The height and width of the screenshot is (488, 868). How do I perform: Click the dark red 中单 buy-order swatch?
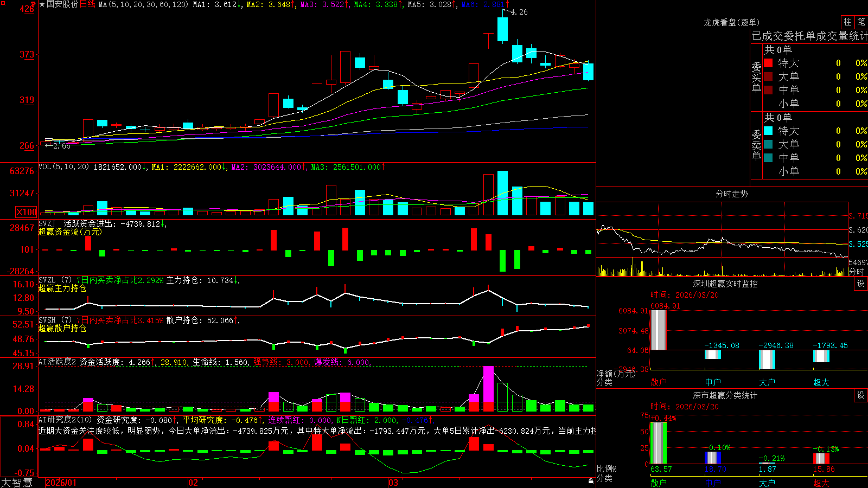768,90
